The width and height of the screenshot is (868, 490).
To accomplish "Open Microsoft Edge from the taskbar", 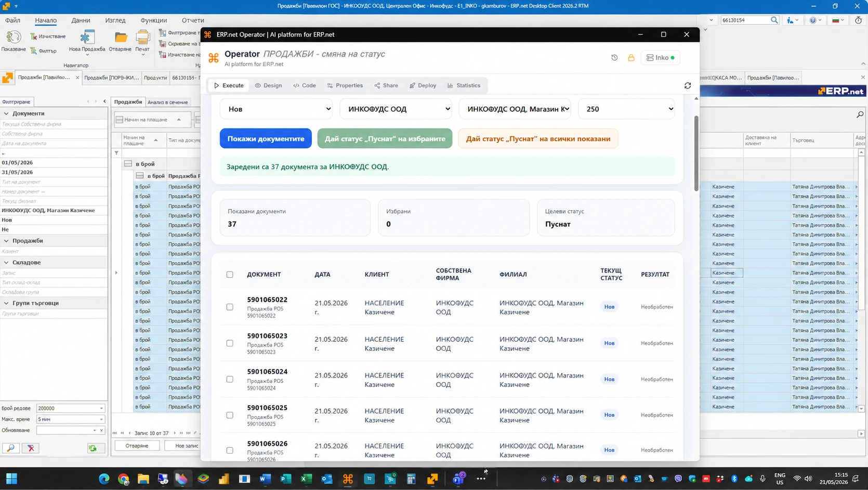I will (104, 479).
